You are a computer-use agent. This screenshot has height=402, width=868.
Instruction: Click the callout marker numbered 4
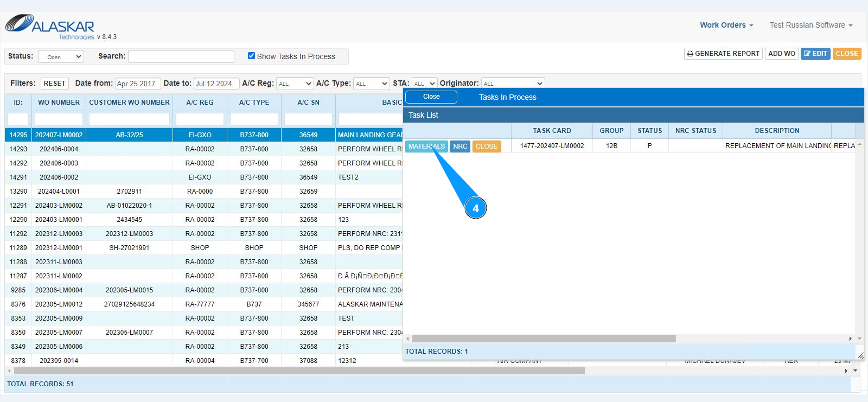tap(476, 208)
